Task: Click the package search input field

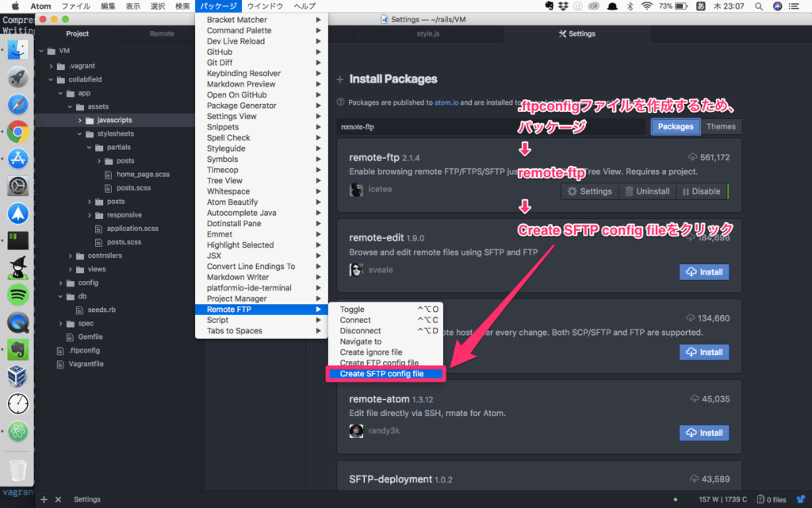Action: [489, 126]
